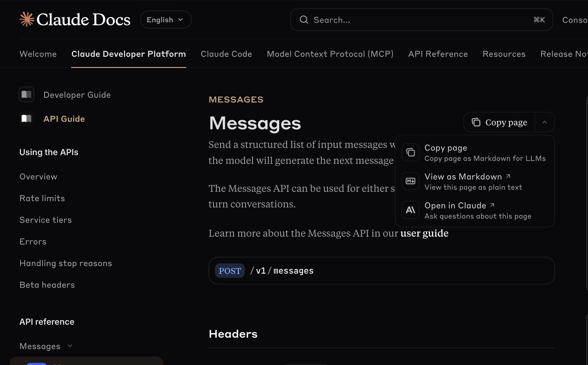Click the API Guide book icon
This screenshot has width=588, height=365.
coord(26,119)
